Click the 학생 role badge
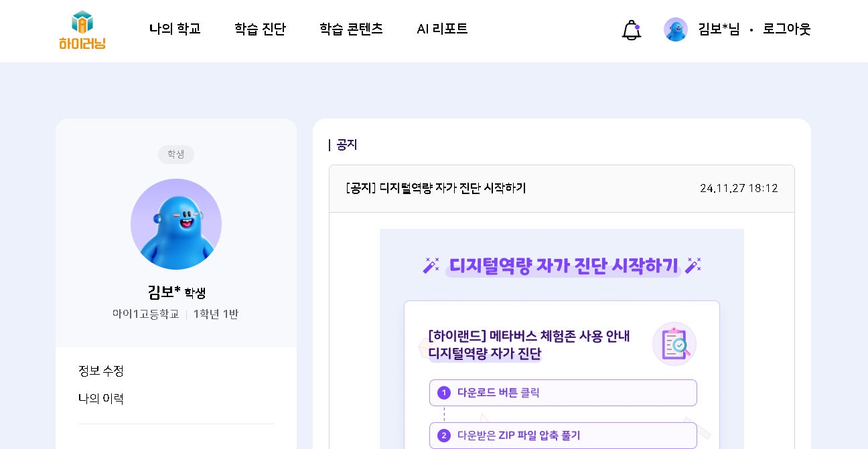 (x=176, y=155)
